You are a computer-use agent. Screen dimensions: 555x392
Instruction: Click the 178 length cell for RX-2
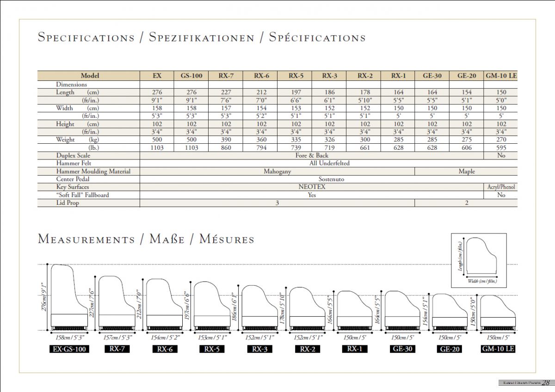[364, 92]
